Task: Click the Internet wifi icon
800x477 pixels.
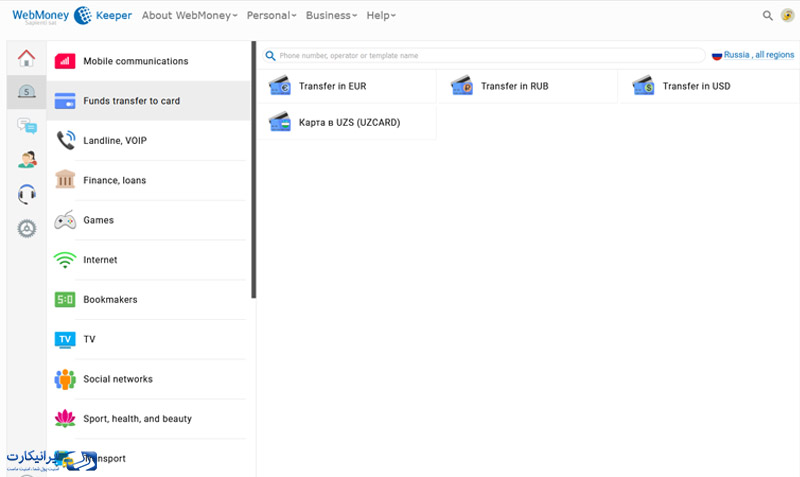Action: 65,260
